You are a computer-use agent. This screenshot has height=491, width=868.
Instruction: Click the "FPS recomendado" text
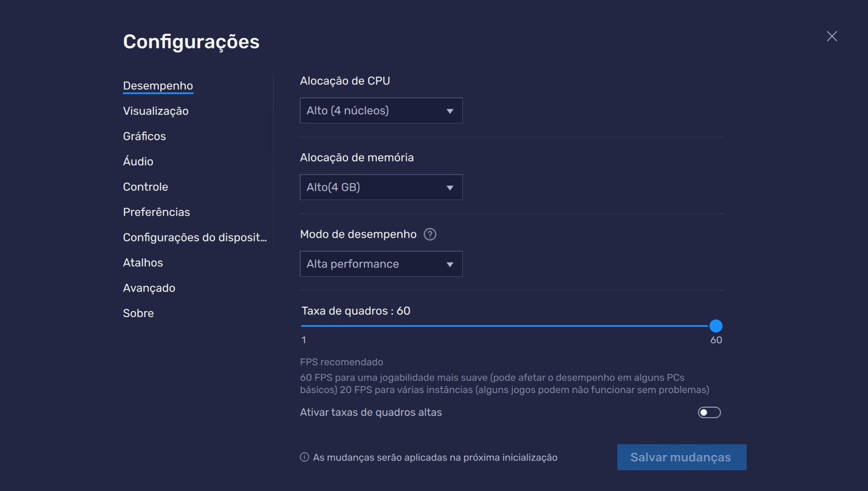point(342,362)
